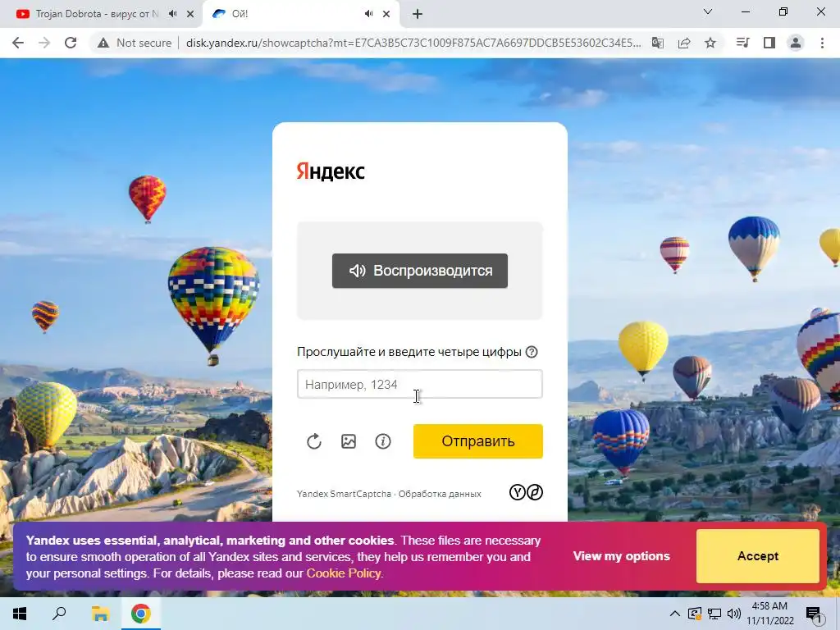Share this page using the share icon
The width and height of the screenshot is (840, 630).
(x=684, y=43)
